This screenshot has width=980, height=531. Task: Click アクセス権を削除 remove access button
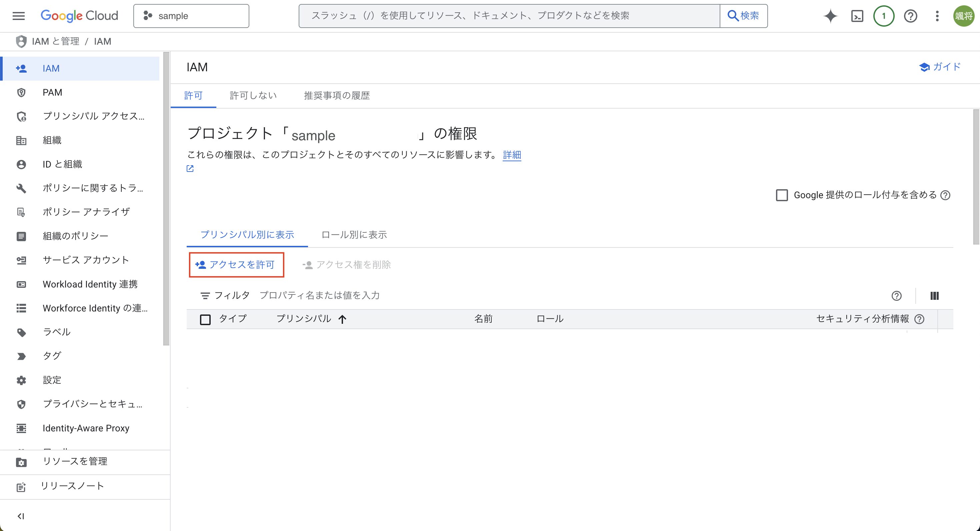[347, 265]
